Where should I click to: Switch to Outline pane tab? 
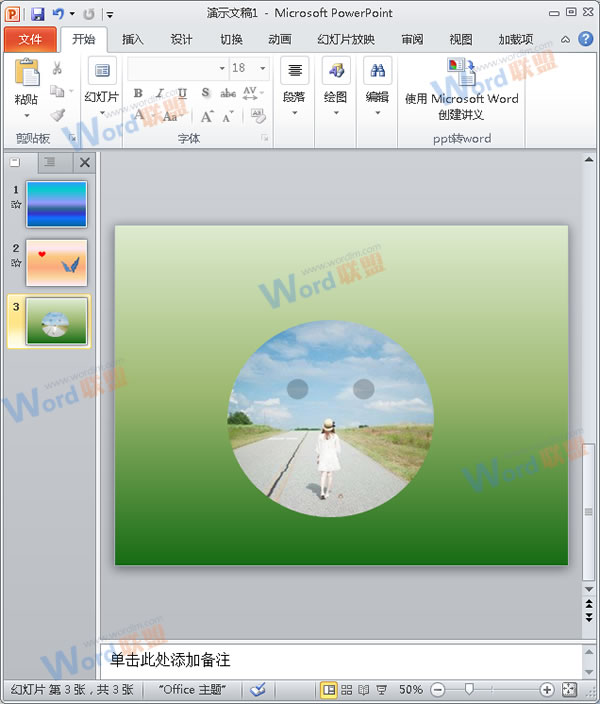tap(50, 162)
